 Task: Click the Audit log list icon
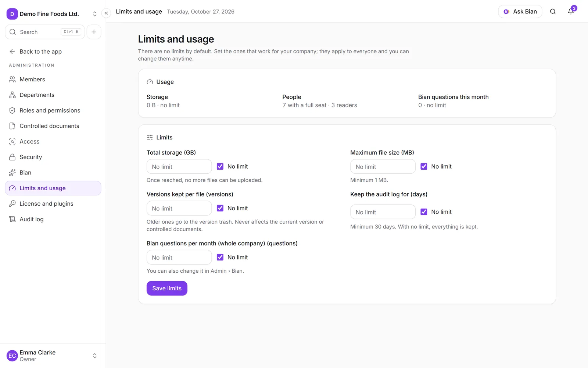[x=12, y=219]
